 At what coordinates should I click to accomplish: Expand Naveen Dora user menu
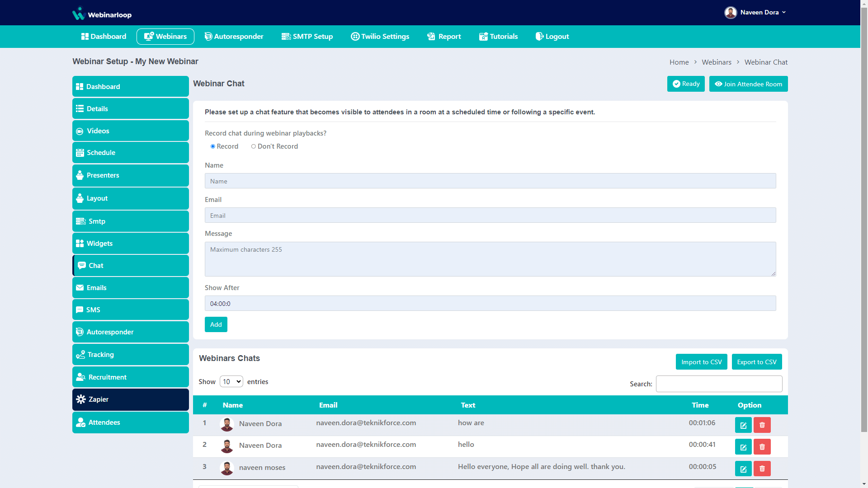point(755,13)
